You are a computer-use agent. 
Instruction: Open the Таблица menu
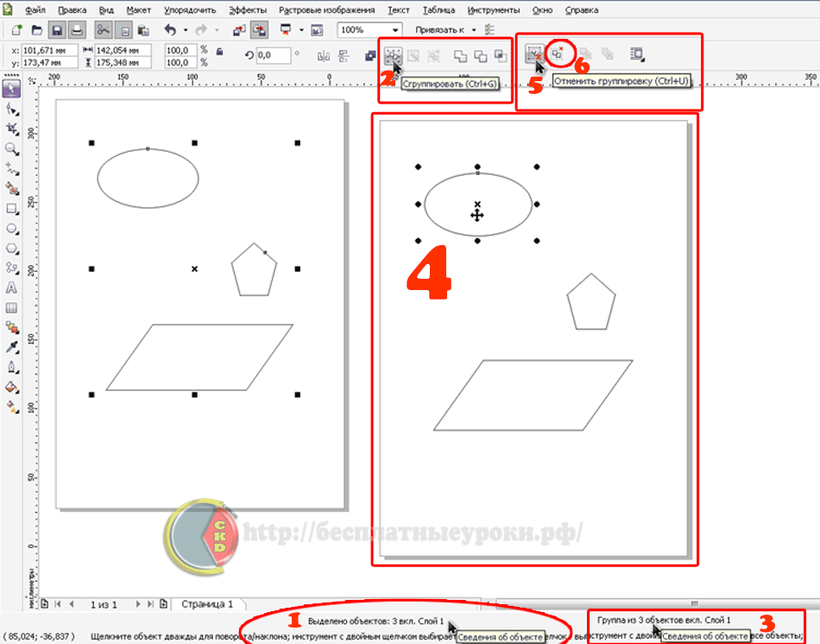[438, 10]
